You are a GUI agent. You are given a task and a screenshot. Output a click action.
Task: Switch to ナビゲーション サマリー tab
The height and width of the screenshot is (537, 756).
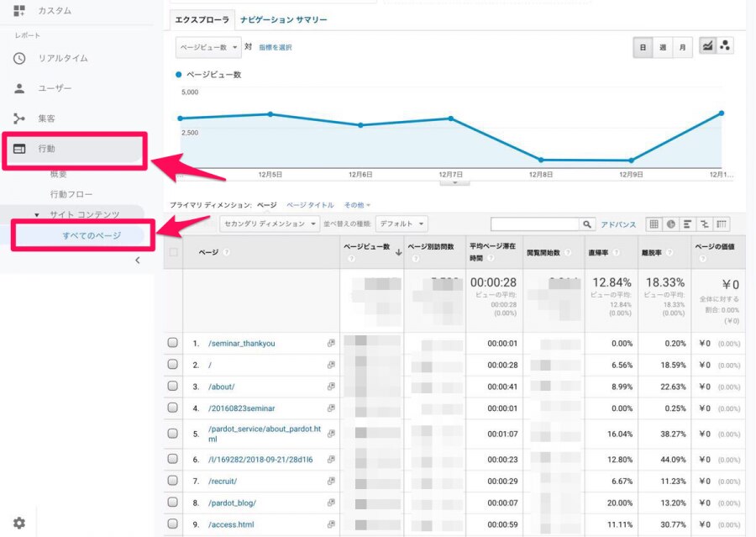coord(283,19)
